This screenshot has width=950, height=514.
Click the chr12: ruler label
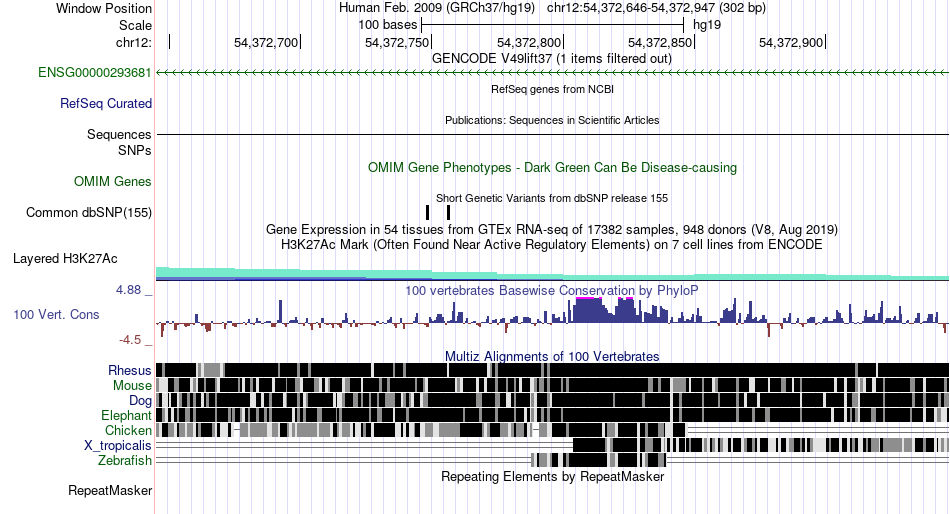(134, 42)
